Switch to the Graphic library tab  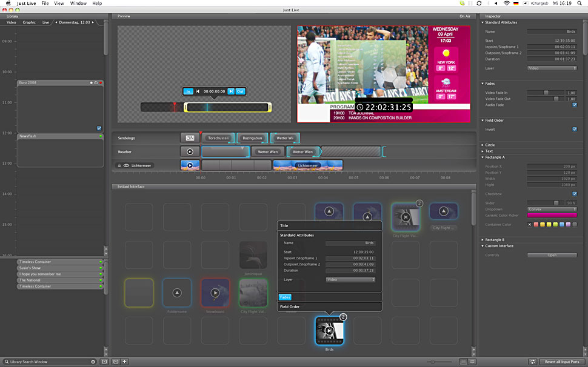[x=29, y=22]
